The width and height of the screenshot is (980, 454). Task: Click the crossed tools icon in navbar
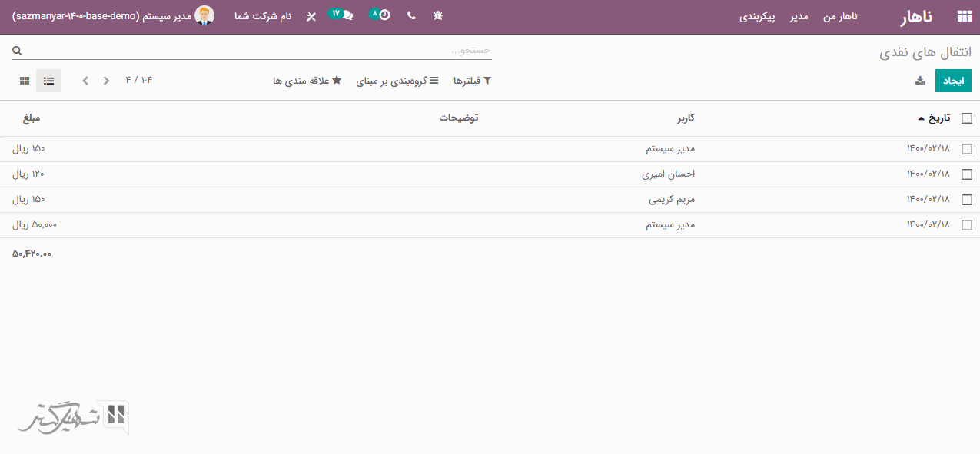(311, 16)
